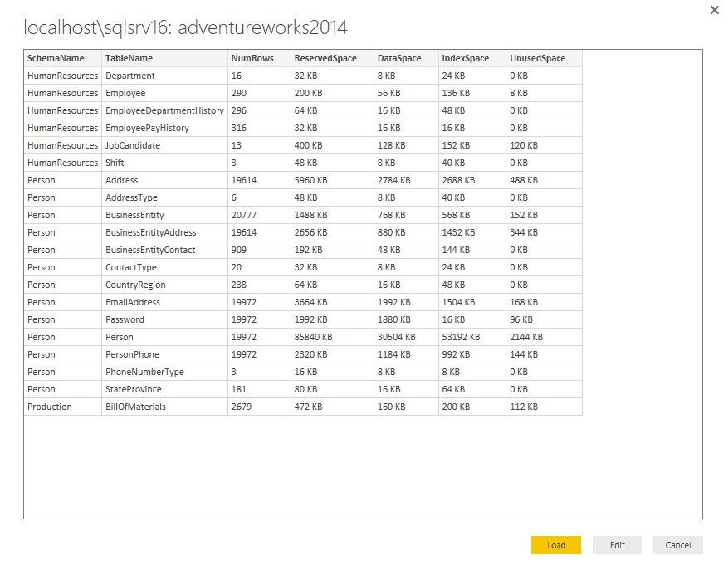Click the 5960 KB reserved space value
728x575 pixels.
332,180
